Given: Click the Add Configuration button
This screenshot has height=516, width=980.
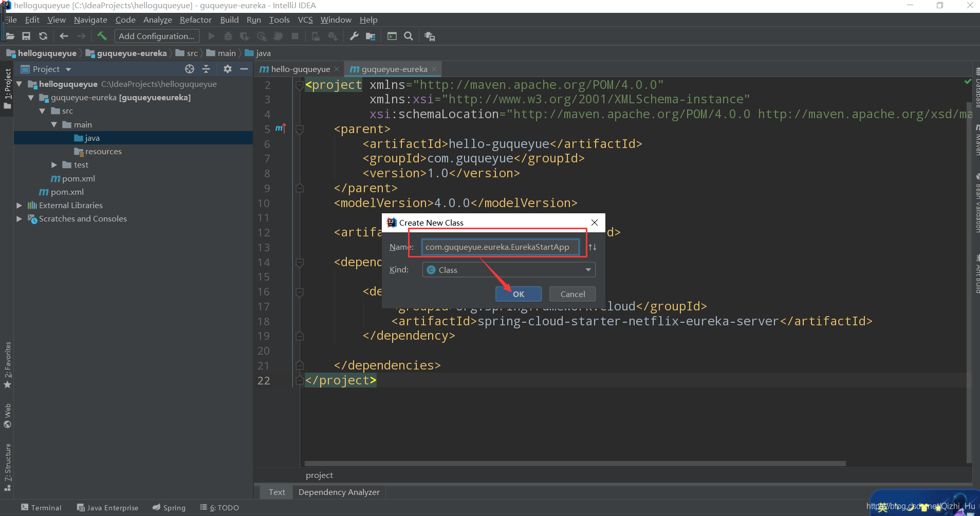Looking at the screenshot, I should 157,36.
